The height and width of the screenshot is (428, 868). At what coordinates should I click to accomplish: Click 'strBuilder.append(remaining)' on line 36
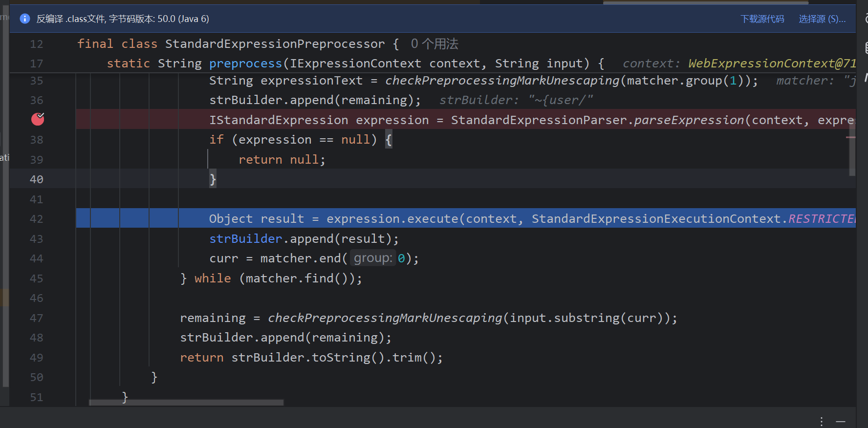coord(311,100)
